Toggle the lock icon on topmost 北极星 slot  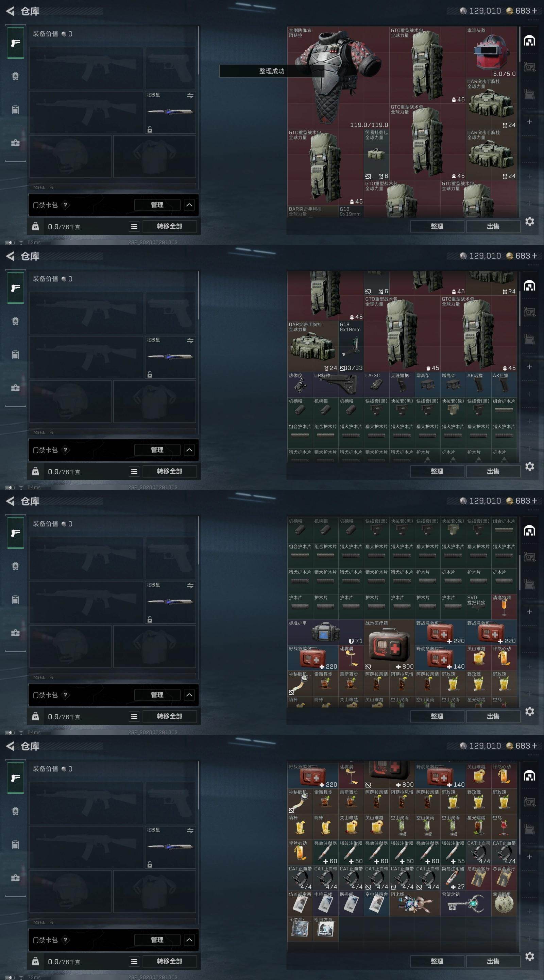tap(150, 129)
